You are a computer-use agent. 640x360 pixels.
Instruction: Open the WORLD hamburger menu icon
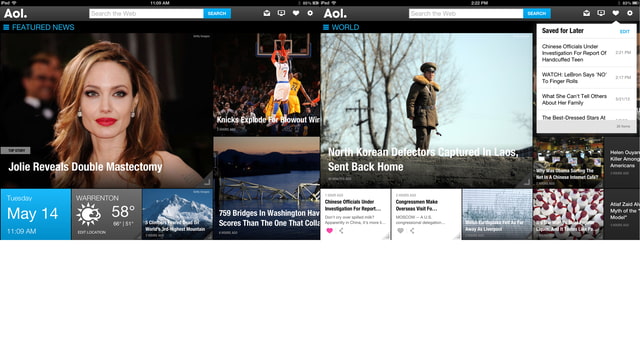point(326,27)
